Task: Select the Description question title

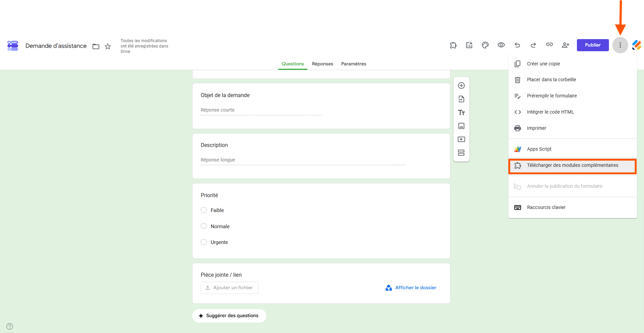Action: (214, 145)
